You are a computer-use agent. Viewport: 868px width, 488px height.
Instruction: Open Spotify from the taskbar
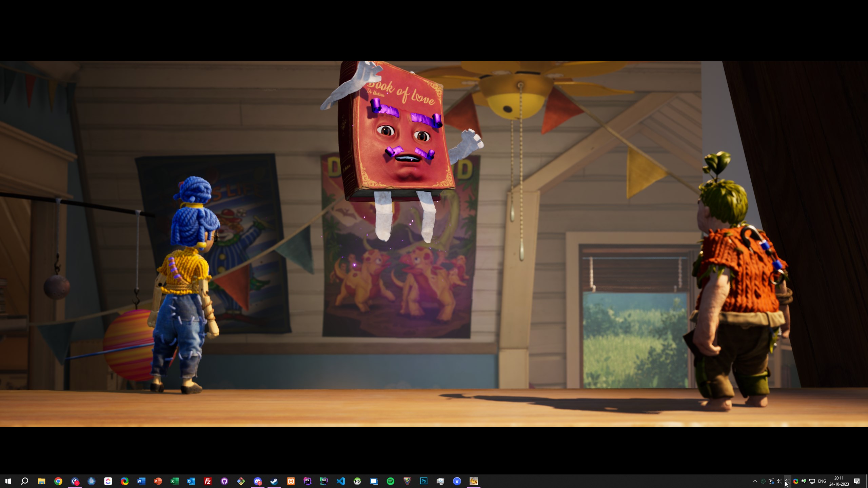391,481
